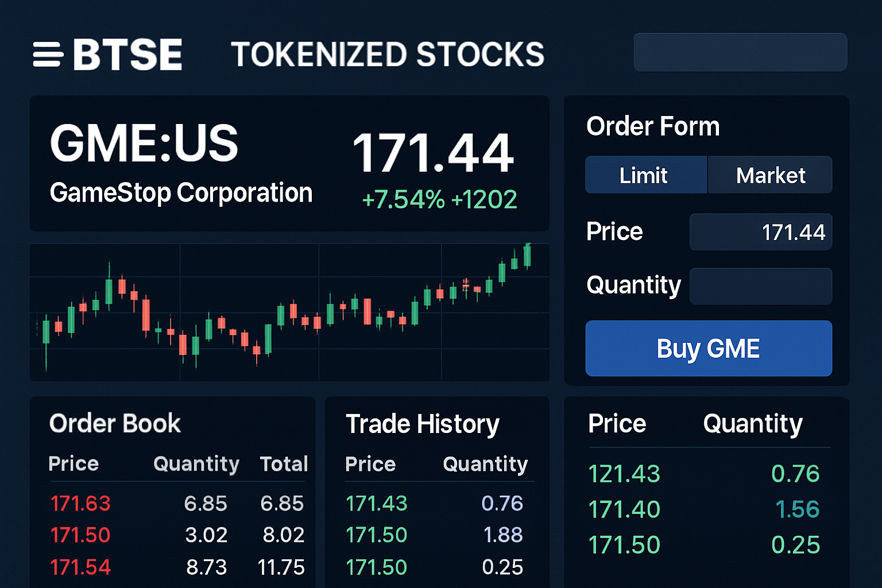Select the Limit order tab

coord(645,175)
